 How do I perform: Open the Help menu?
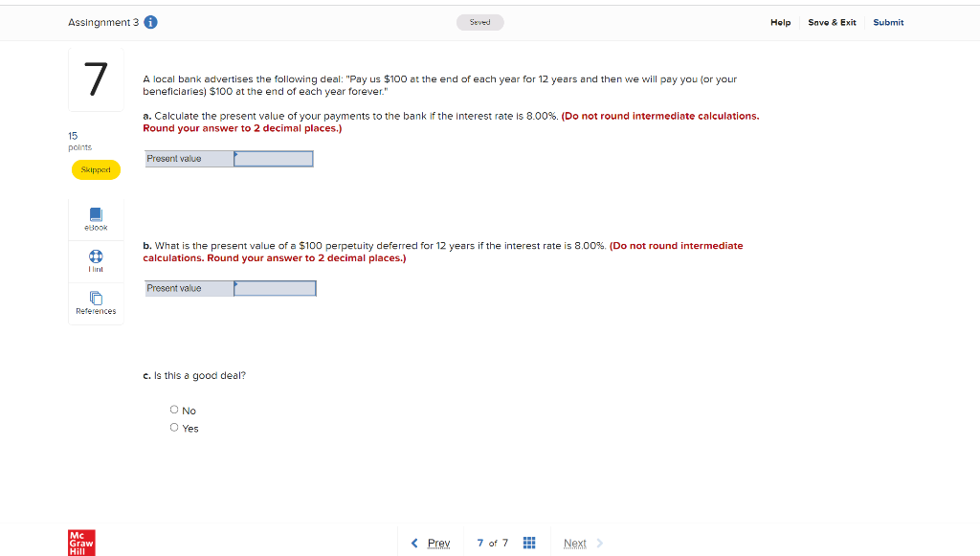[780, 22]
